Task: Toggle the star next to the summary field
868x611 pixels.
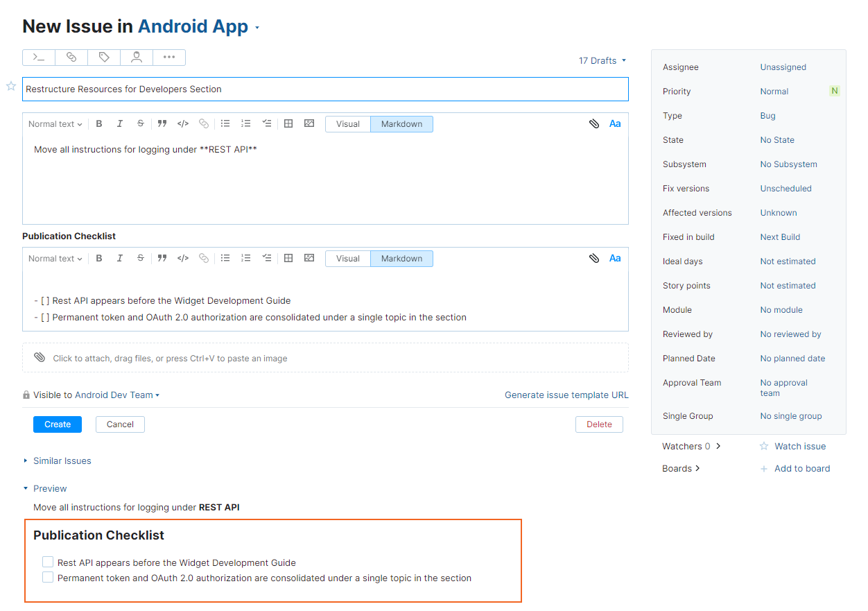Action: pyautogui.click(x=10, y=85)
